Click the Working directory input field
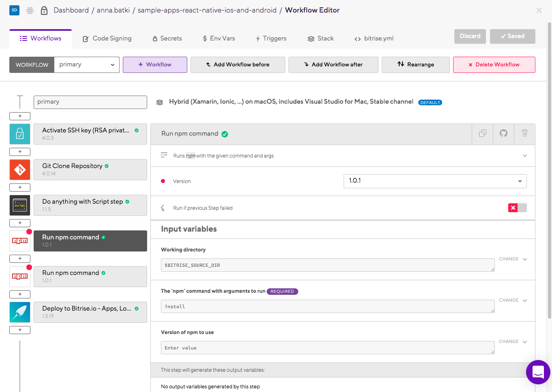 tap(328, 265)
